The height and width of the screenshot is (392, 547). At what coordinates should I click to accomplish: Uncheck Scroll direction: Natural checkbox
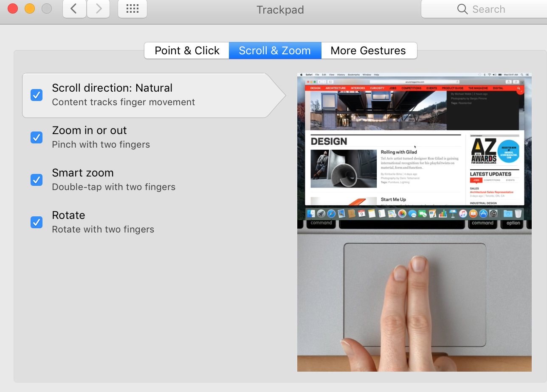37,95
